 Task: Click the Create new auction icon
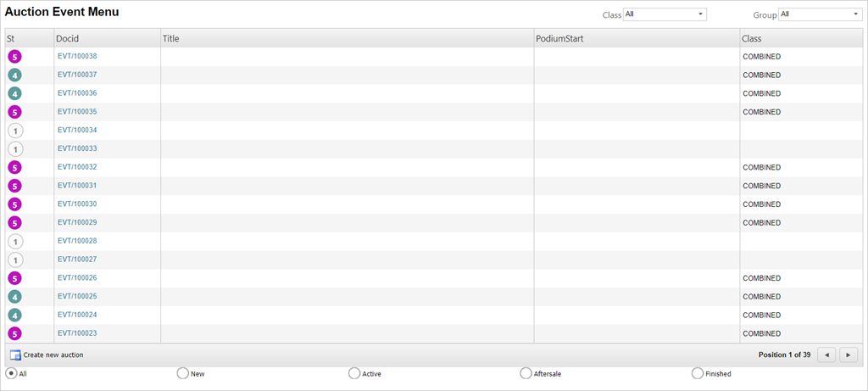(x=15, y=355)
